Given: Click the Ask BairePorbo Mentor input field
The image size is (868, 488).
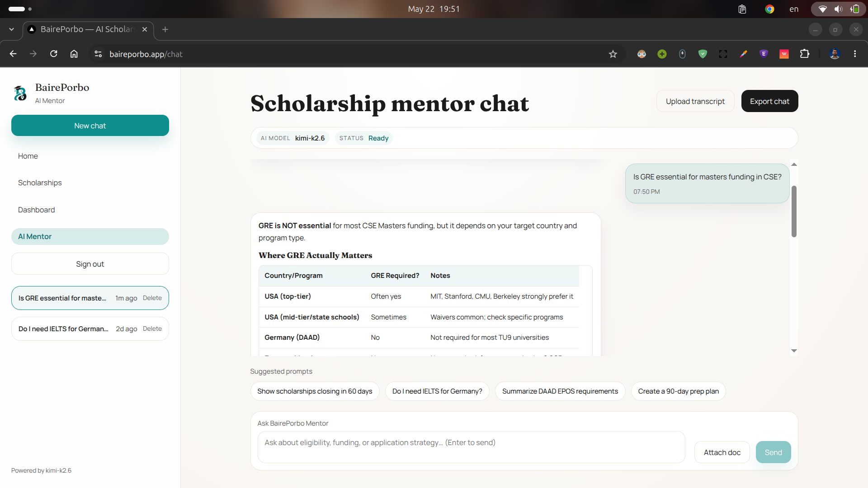Looking at the screenshot, I should tap(471, 447).
